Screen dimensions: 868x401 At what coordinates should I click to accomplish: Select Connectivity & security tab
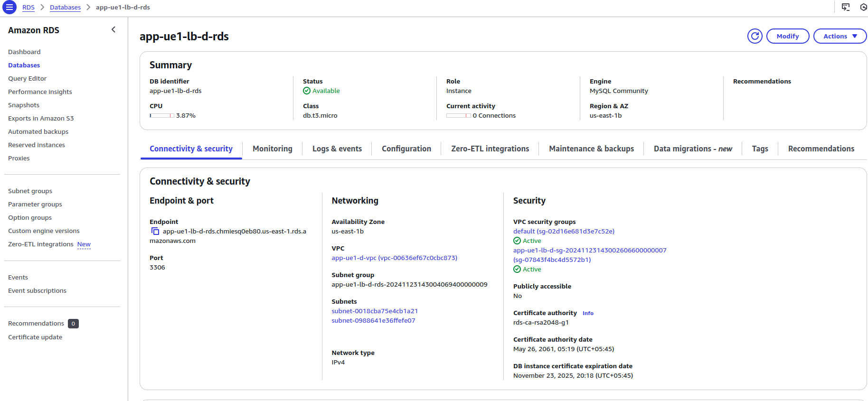point(191,149)
